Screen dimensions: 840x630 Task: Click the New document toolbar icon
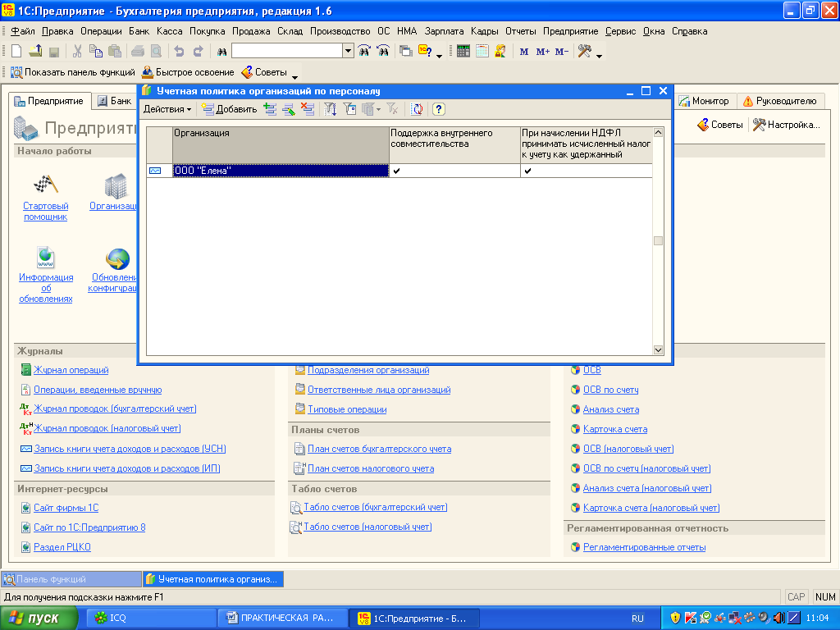coord(16,52)
